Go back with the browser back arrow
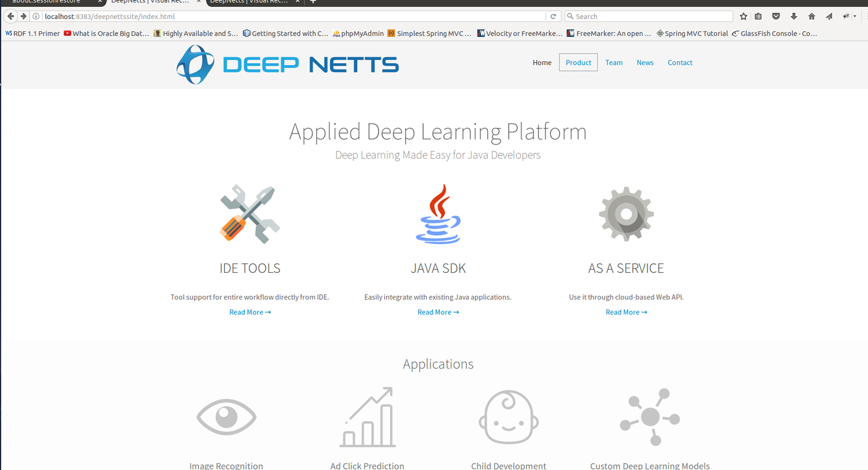Viewport: 868px width, 470px height. pos(10,16)
